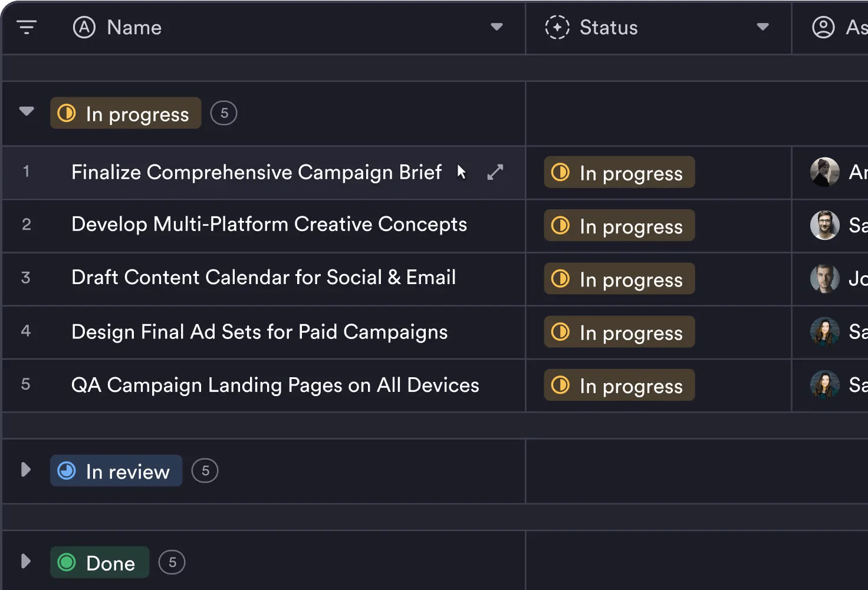This screenshot has height=590, width=868.
Task: Click the In review group label tag
Action: (116, 471)
